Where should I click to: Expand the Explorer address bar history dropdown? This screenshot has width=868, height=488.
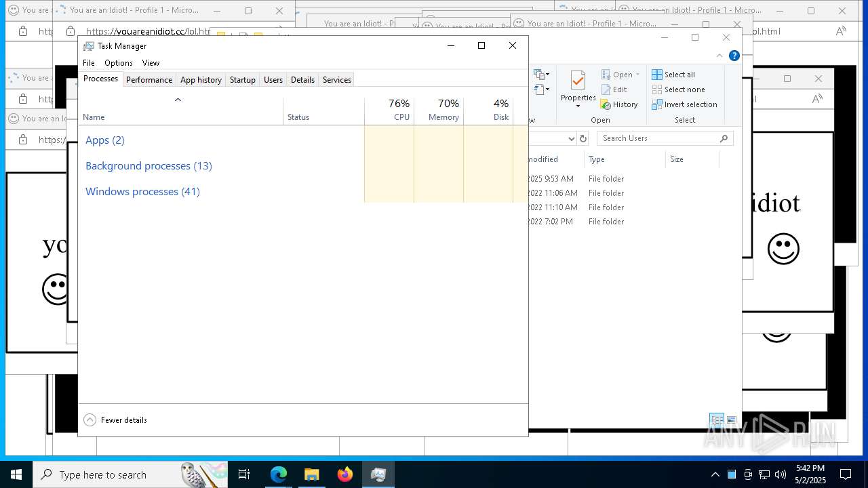[x=571, y=138]
